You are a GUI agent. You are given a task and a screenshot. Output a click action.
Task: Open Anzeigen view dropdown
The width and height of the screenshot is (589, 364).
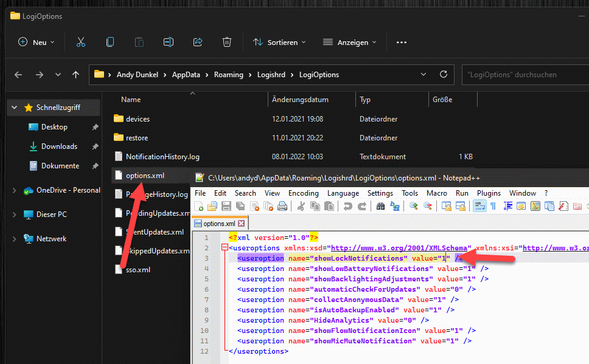[x=349, y=43]
